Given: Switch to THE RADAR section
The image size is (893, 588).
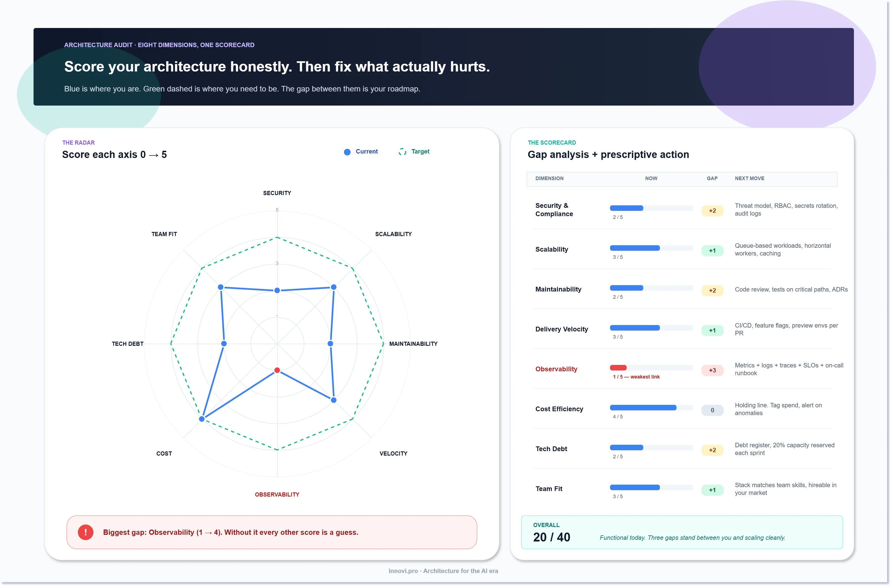Looking at the screenshot, I should click(x=78, y=143).
